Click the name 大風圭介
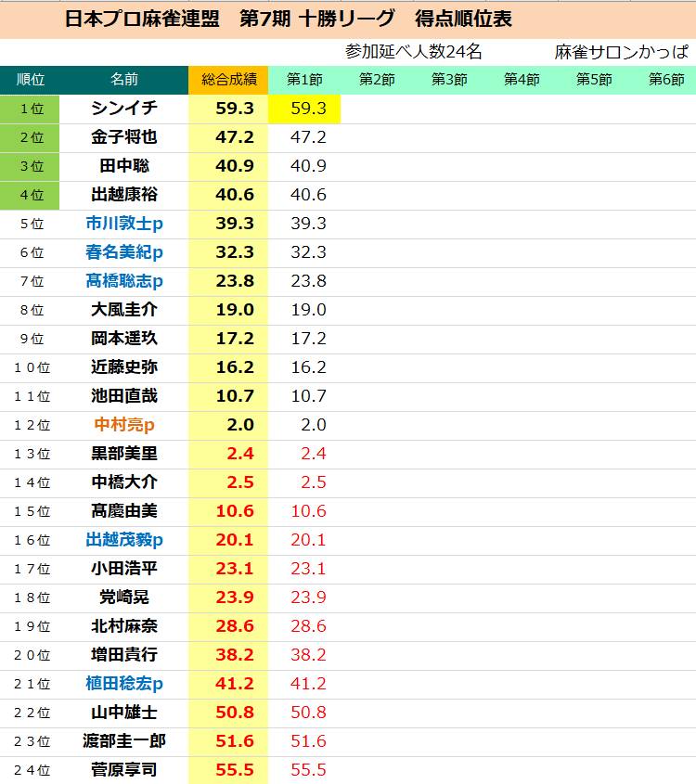696x784 pixels. click(x=124, y=310)
